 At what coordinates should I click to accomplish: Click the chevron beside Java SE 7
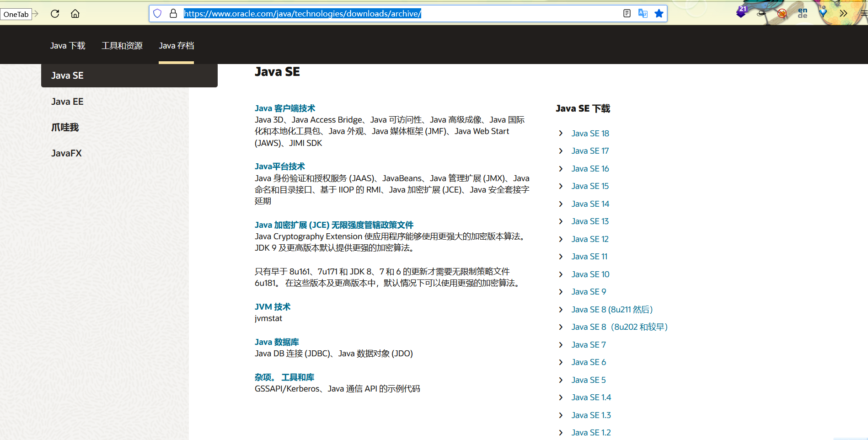click(x=561, y=345)
